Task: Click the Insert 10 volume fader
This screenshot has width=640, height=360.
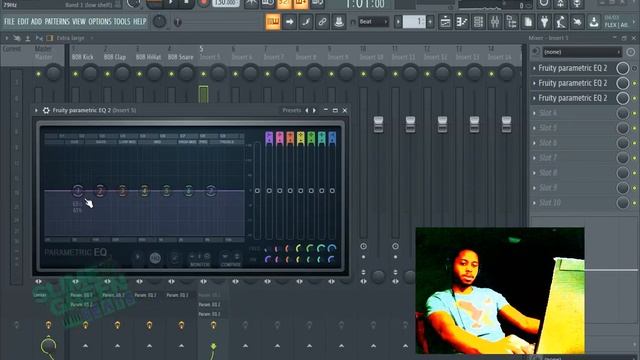Action: tap(378, 124)
